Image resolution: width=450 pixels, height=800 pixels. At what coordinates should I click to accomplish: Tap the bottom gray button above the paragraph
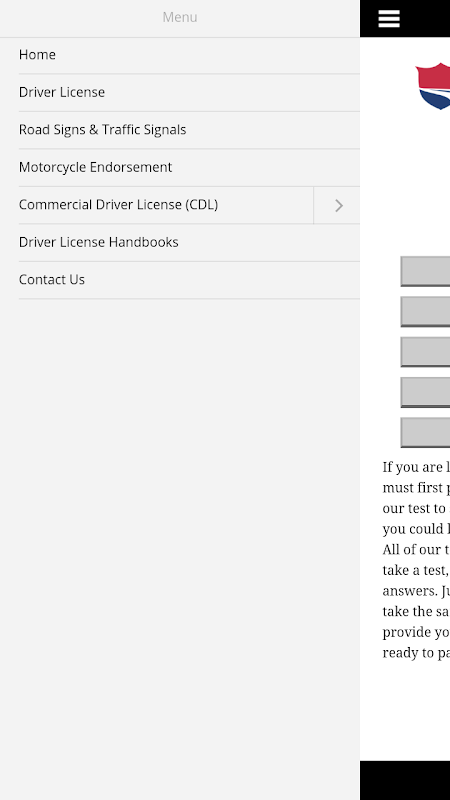(x=426, y=433)
